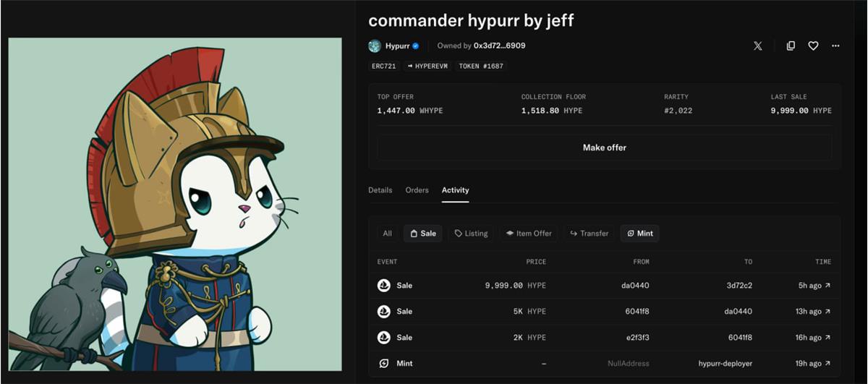The image size is (868, 384).
Task: Favorite the NFT with the heart icon
Action: (813, 46)
